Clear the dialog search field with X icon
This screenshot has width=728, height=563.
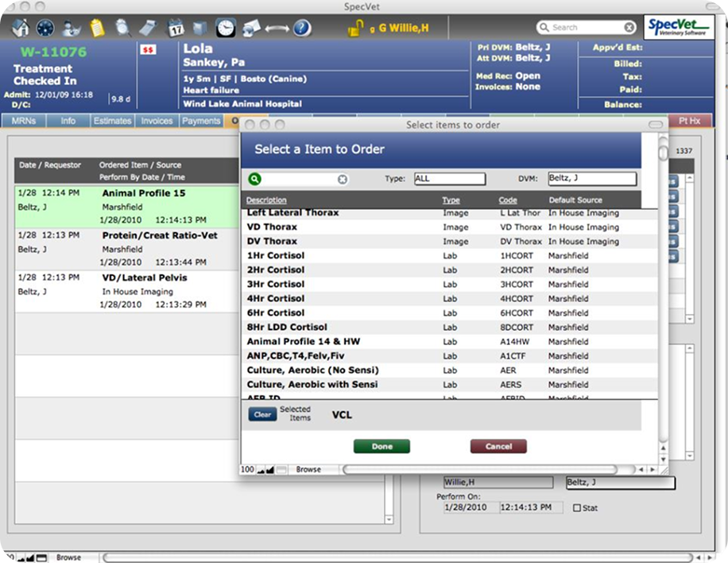[x=343, y=179]
